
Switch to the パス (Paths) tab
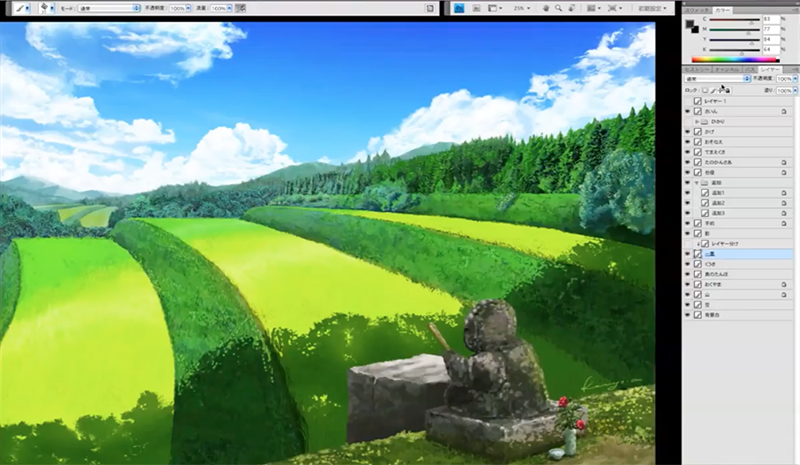pos(749,69)
